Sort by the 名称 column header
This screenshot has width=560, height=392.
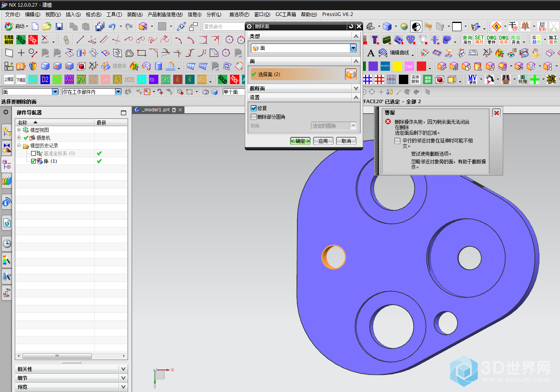coord(54,122)
